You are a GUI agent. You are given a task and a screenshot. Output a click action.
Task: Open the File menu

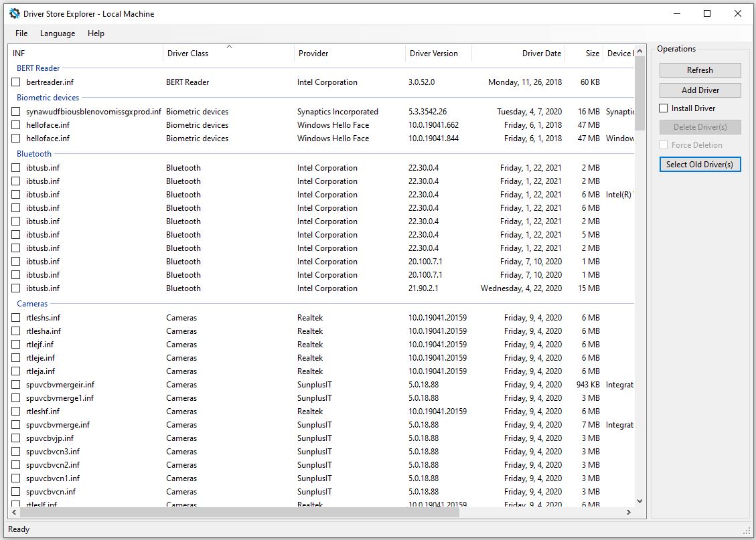pyautogui.click(x=21, y=33)
